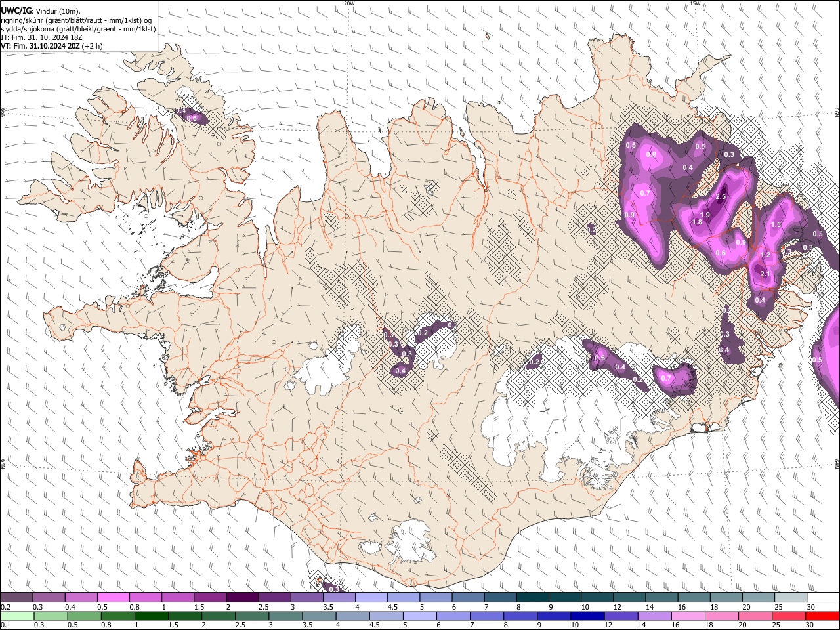Click bottom-row navy swatch between 10 and 12
Image resolution: width=840 pixels, height=630 pixels.
pyautogui.click(x=588, y=616)
